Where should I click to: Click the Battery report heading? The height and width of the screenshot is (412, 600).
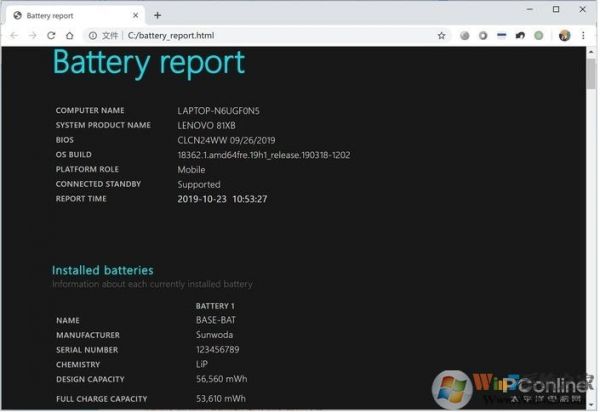(x=148, y=63)
